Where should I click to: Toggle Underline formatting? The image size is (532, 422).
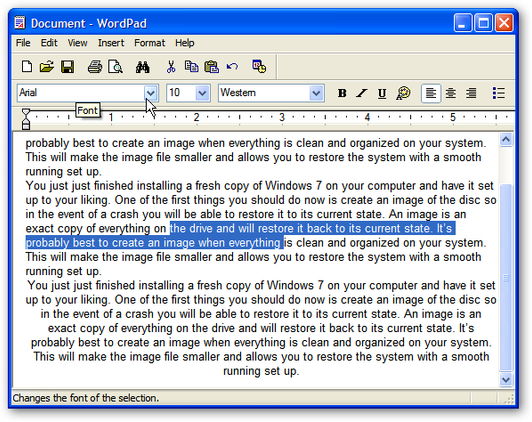[x=382, y=93]
